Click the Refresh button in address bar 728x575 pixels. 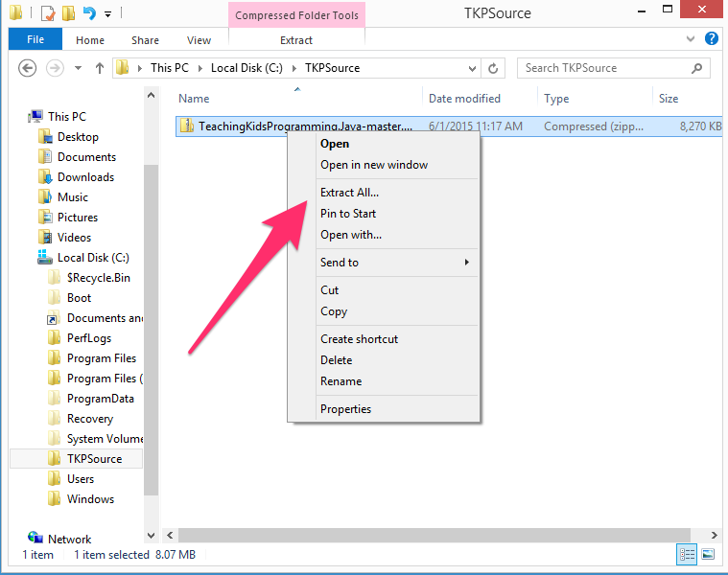pyautogui.click(x=493, y=68)
